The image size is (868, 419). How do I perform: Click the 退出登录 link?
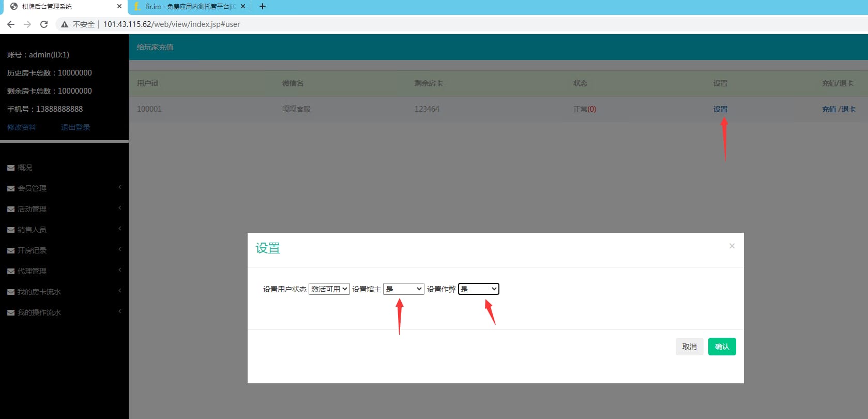(75, 127)
